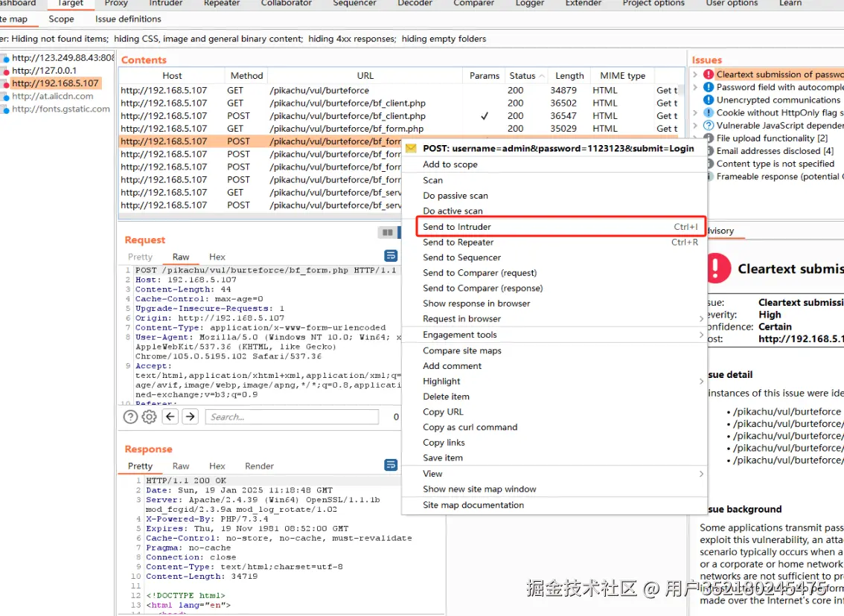Go to next search match arrow
Screen dimensions: 844x616
(191, 417)
